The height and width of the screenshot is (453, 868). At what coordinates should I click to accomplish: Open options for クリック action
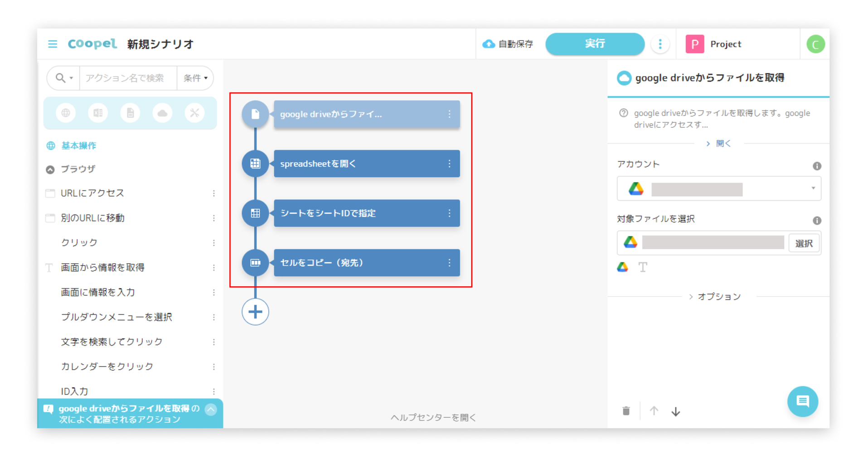[x=214, y=243]
